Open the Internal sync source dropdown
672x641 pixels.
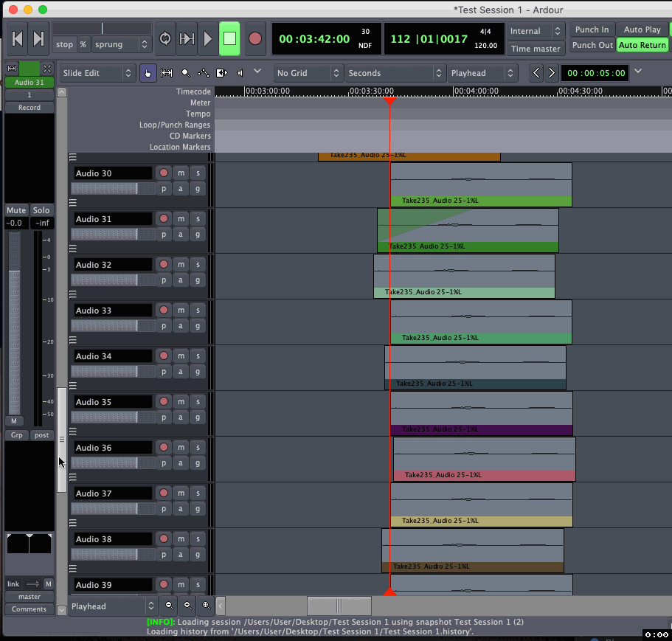pos(536,31)
